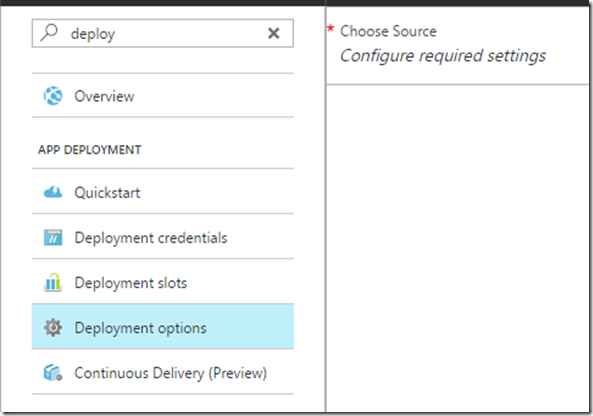This screenshot has height=416, width=593.
Task: Open the Quickstart menu entry
Action: [x=163, y=192]
